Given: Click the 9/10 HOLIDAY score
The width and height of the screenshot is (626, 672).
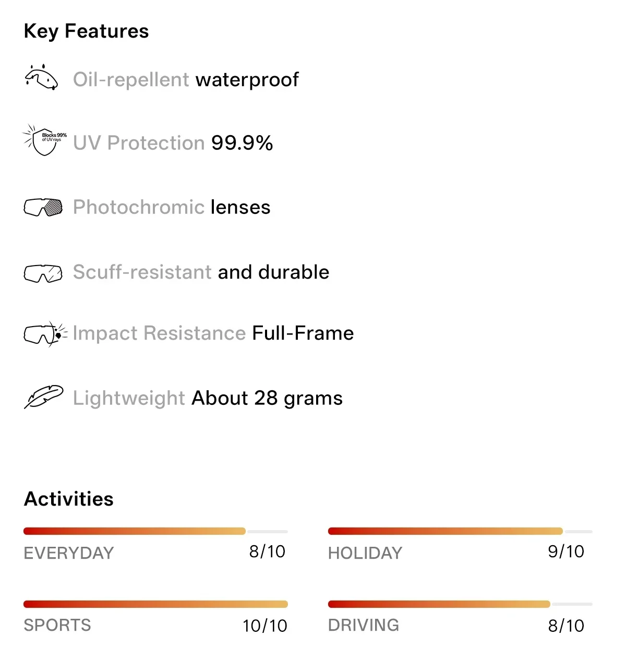Looking at the screenshot, I should click(x=566, y=551).
